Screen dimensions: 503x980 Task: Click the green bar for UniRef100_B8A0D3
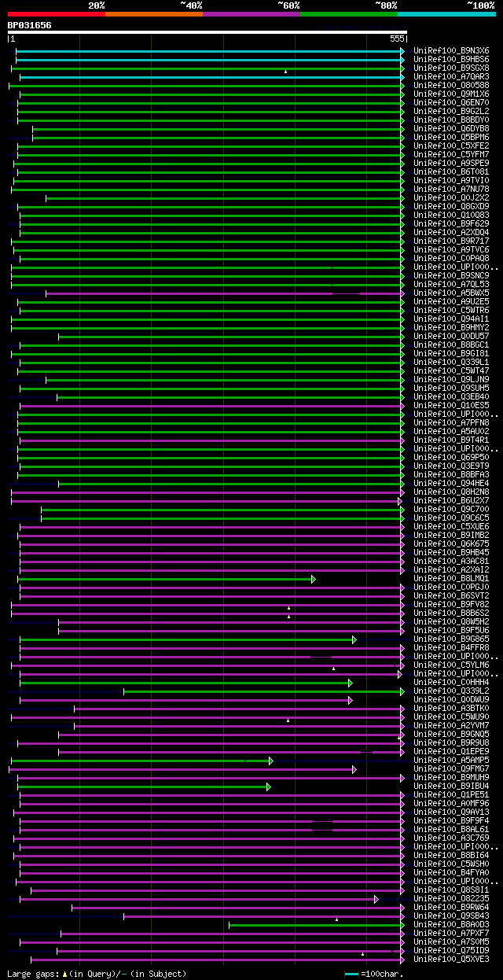316,924
